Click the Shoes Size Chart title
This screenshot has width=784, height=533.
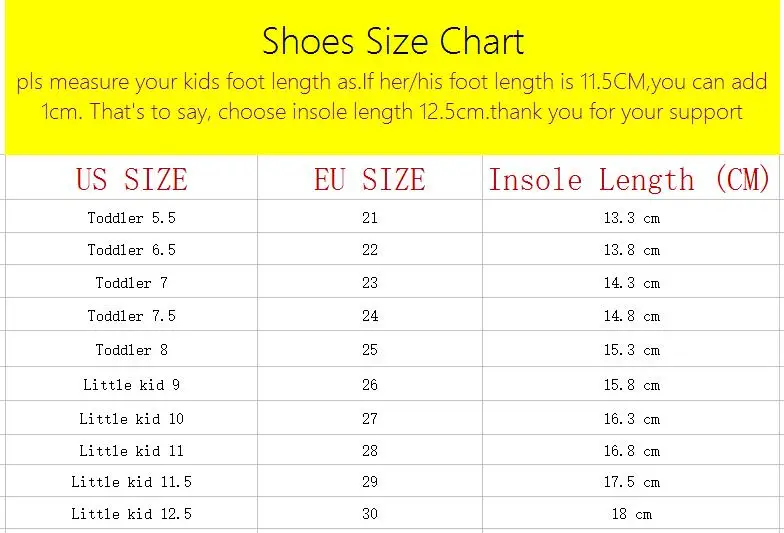coord(393,41)
